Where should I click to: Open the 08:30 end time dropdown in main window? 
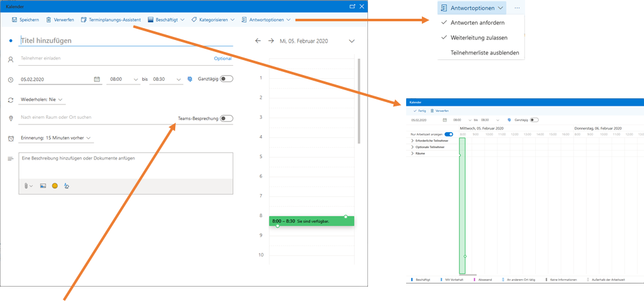(166, 79)
